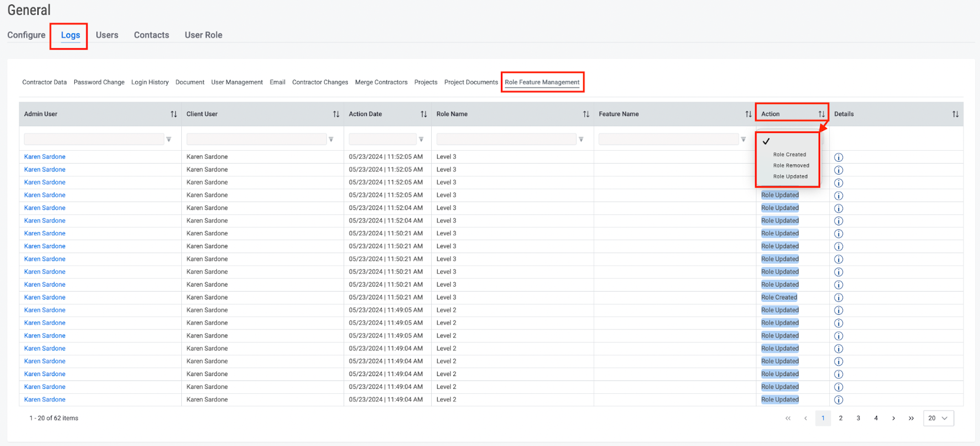The image size is (980, 446).
Task: Sort by the Admin User column icon
Action: (173, 115)
